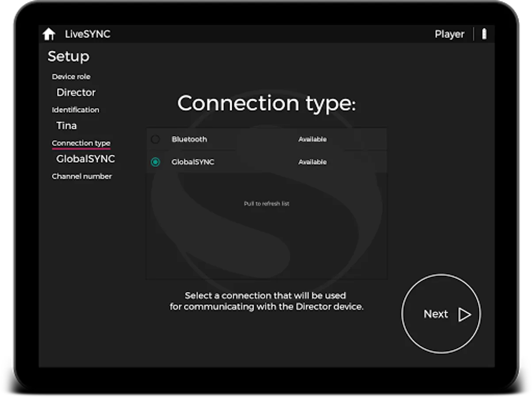The image size is (532, 398).
Task: Click the GlobalSYNC value in sidebar
Action: 86,159
